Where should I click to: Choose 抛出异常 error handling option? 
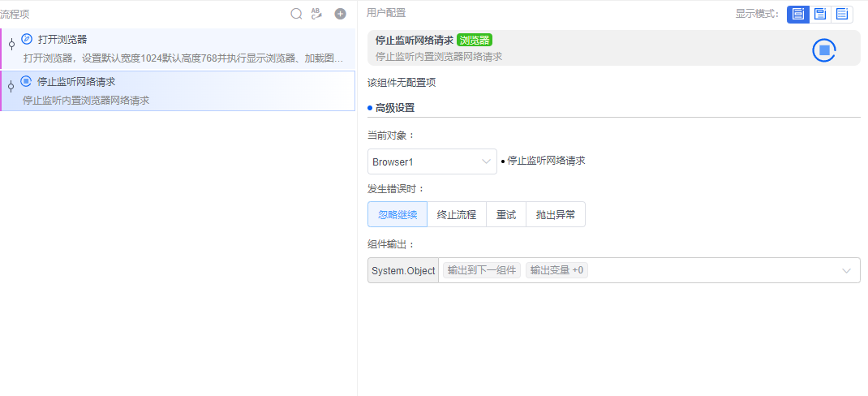(x=555, y=214)
